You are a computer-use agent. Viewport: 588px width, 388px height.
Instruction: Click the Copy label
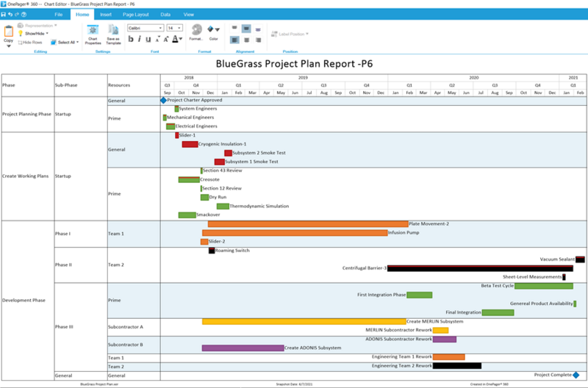8,40
